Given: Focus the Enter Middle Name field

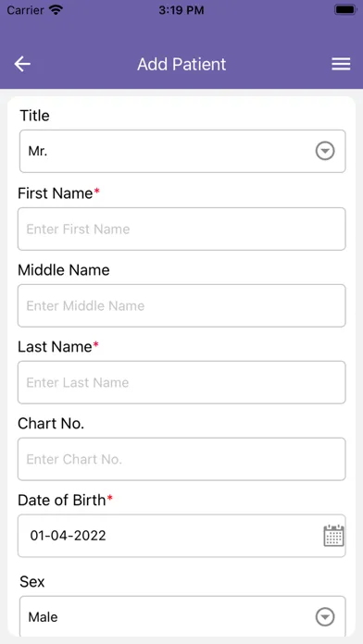Looking at the screenshot, I should [181, 305].
